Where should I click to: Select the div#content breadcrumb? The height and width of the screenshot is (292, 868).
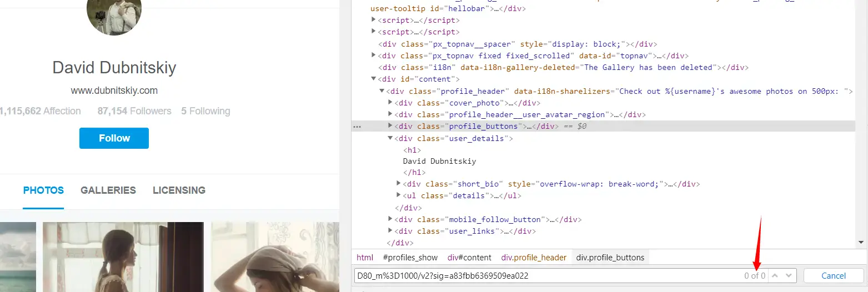pyautogui.click(x=470, y=258)
